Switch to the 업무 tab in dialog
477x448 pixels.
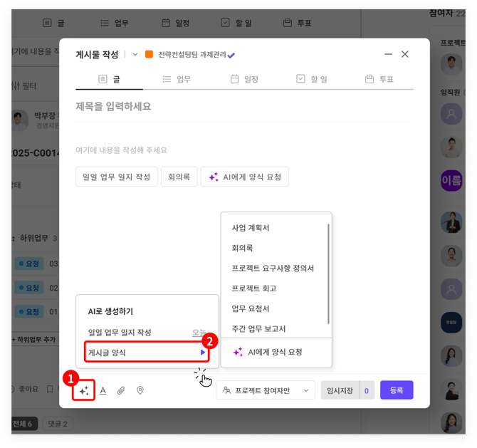pos(177,79)
